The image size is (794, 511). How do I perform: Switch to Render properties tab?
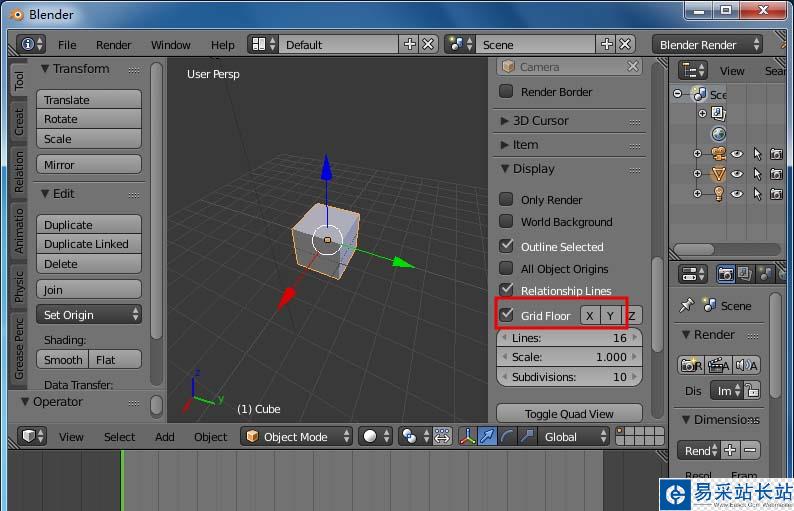[x=726, y=274]
